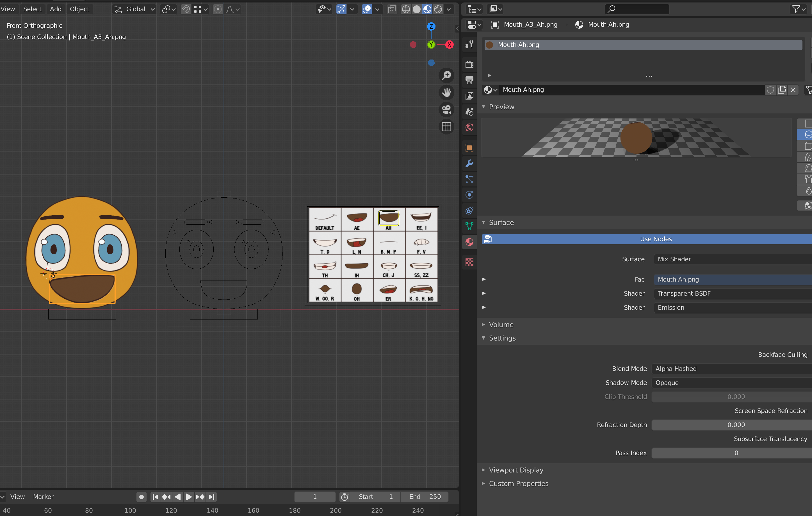This screenshot has width=812, height=516.
Task: Open the Add menu
Action: coord(56,9)
